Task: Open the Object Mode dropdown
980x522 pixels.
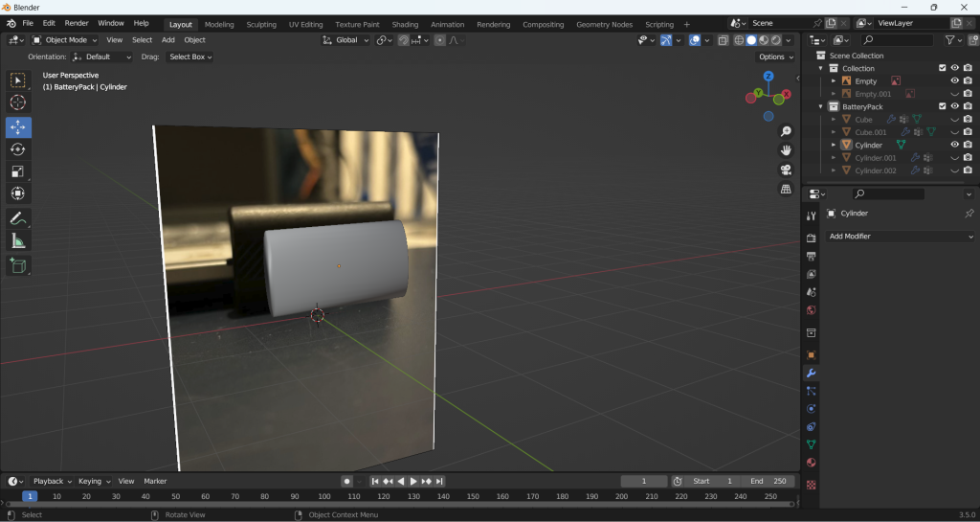Action: (x=65, y=40)
